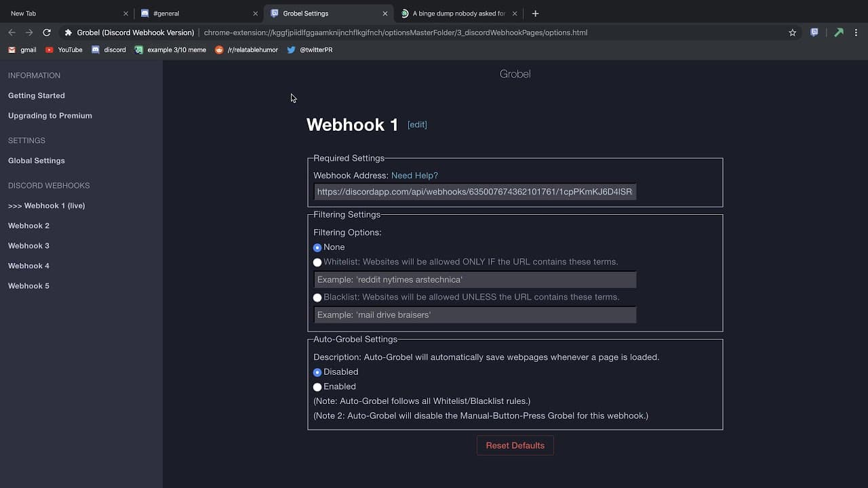Click the browser address bar URL
This screenshot has width=868, height=488.
pyautogui.click(x=395, y=33)
